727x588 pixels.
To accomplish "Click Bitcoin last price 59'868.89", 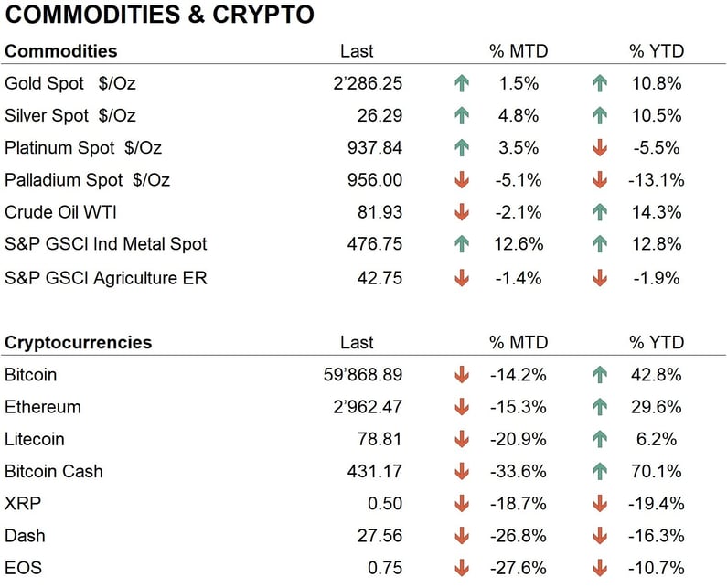I will [x=358, y=375].
